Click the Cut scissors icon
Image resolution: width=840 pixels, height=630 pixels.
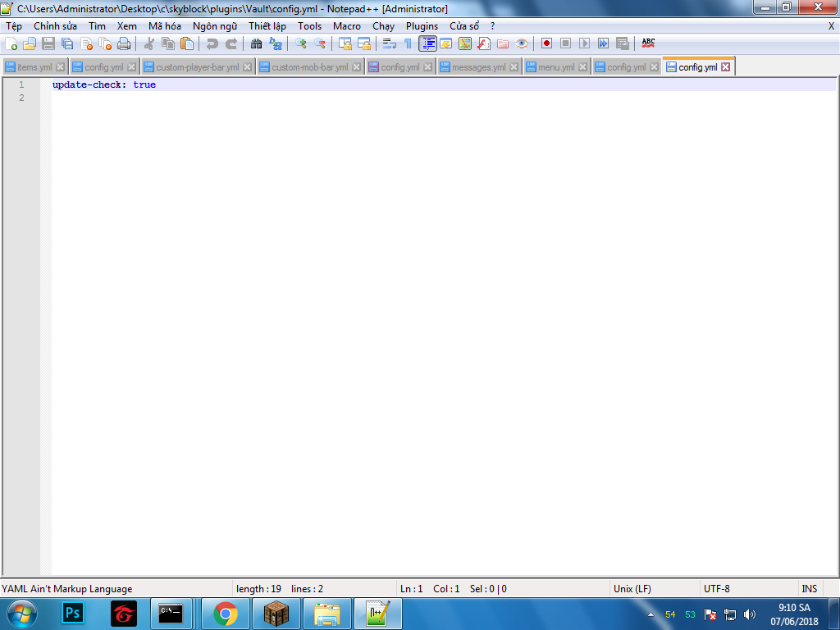(149, 43)
